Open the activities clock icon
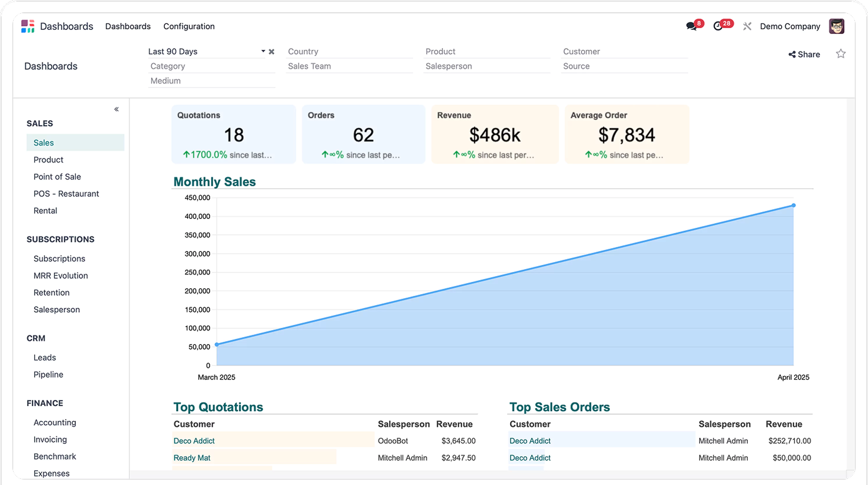868x485 pixels. 718,26
